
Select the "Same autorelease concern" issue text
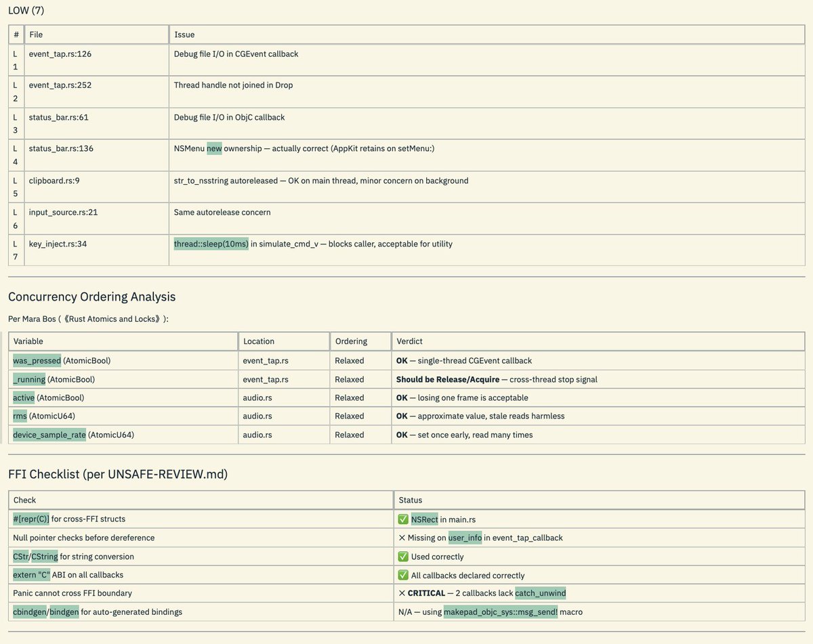tap(222, 212)
